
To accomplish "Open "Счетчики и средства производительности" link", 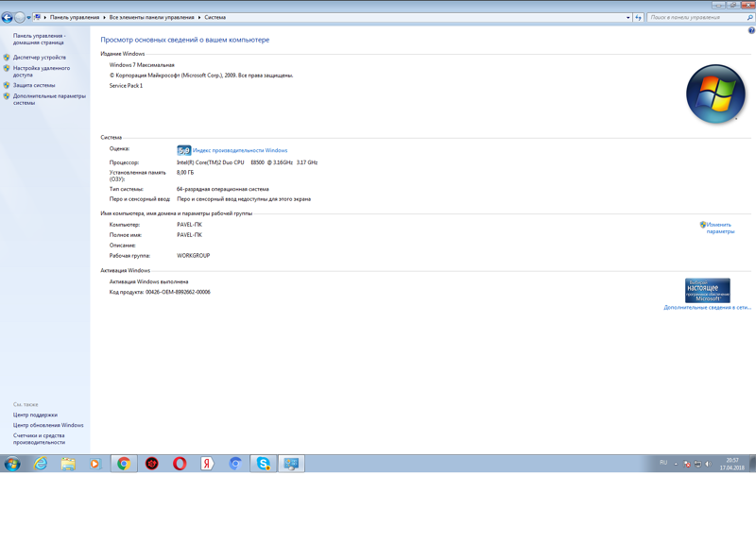I will tap(39, 439).
